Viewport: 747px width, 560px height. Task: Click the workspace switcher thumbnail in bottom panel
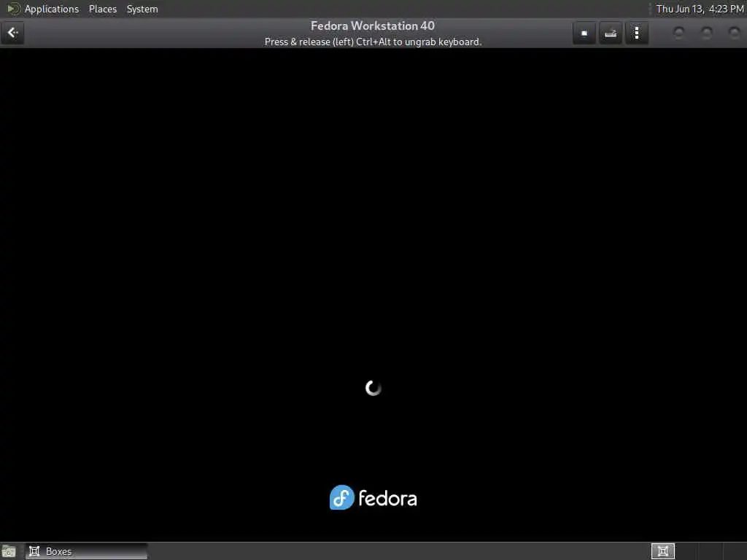662,551
